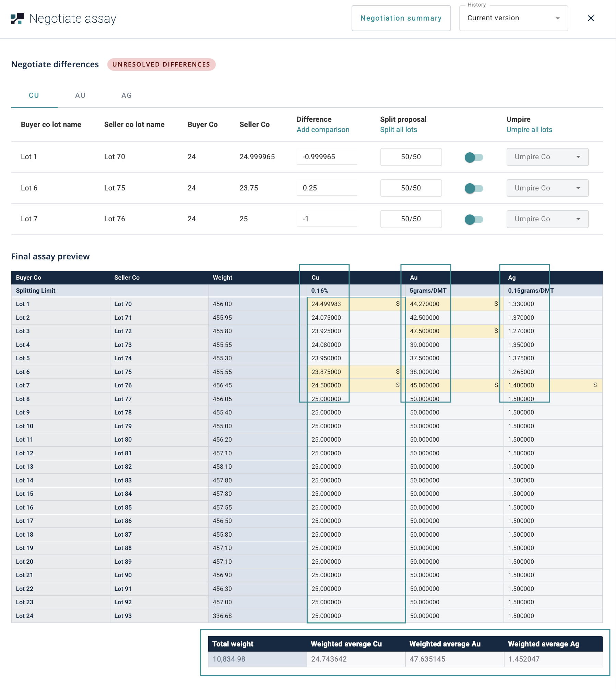The image size is (616, 689).
Task: Toggle the split switch for Lot 7
Action: click(474, 219)
